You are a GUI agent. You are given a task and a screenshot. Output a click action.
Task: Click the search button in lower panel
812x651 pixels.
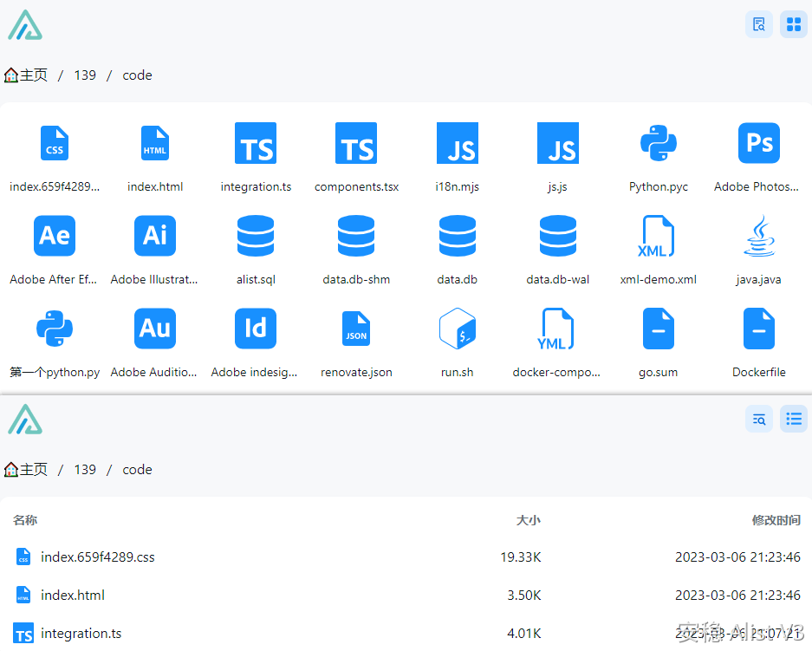(x=759, y=419)
